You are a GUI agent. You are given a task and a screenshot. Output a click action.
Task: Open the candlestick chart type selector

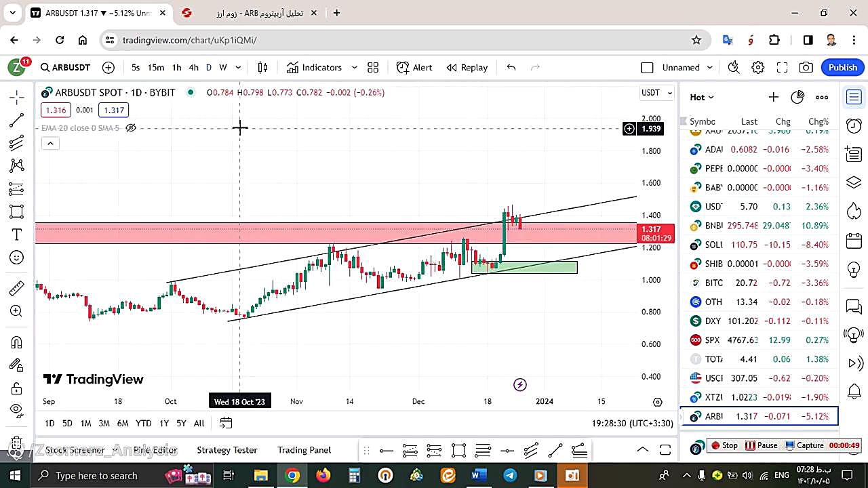pos(262,67)
